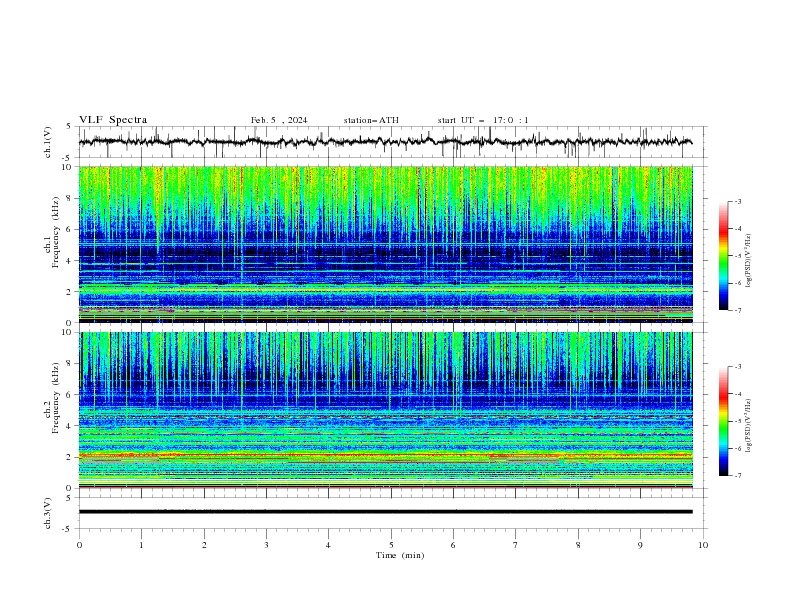The image size is (792, 612).
Task: Click the ch.1 voltage waveform trace
Action: pos(385,142)
